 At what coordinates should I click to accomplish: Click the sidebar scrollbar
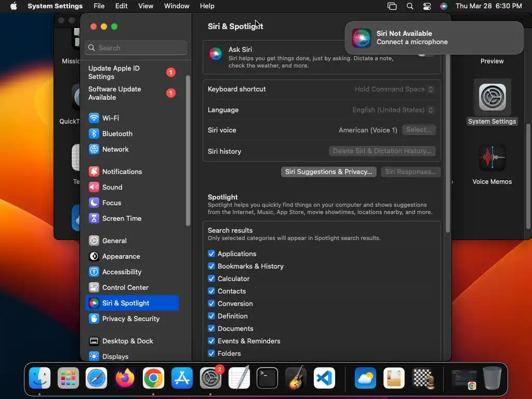pos(188,151)
